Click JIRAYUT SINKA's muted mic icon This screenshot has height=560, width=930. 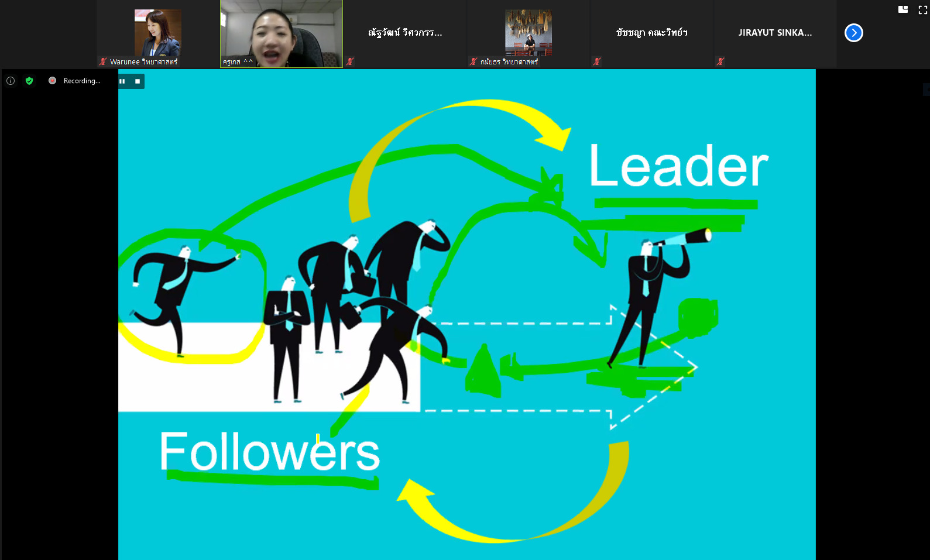pyautogui.click(x=720, y=61)
